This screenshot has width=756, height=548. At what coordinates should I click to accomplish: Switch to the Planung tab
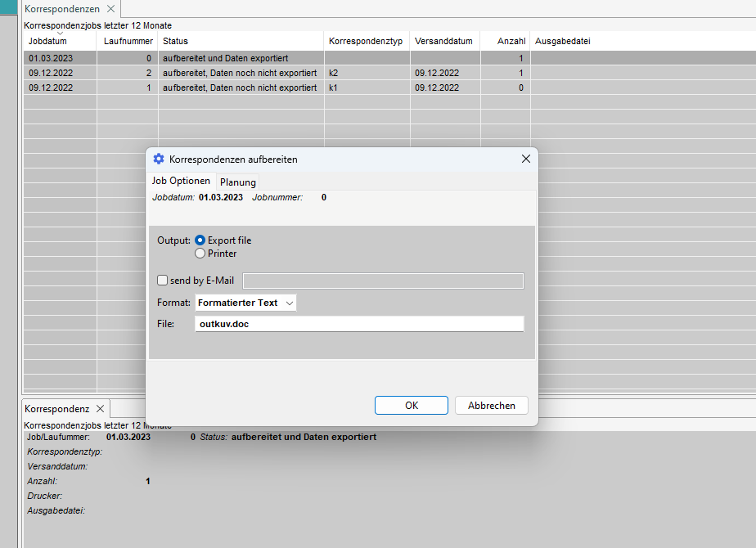[x=237, y=182]
